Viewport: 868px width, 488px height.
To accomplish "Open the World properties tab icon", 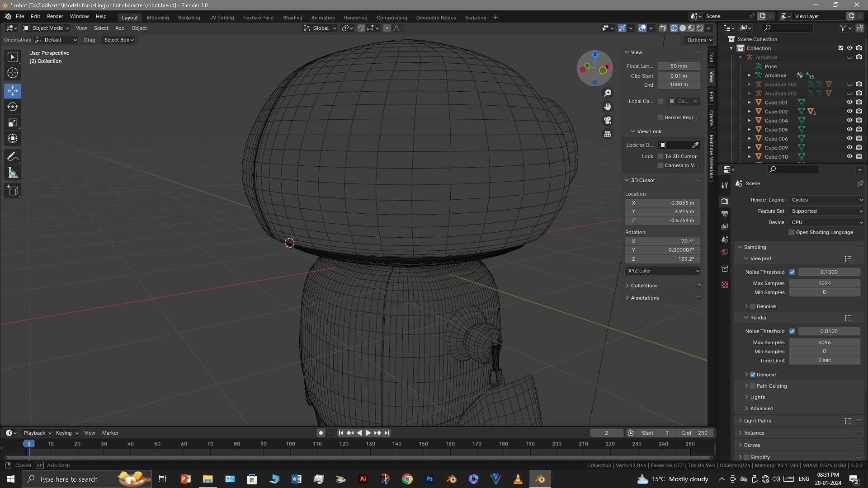I will (x=725, y=252).
